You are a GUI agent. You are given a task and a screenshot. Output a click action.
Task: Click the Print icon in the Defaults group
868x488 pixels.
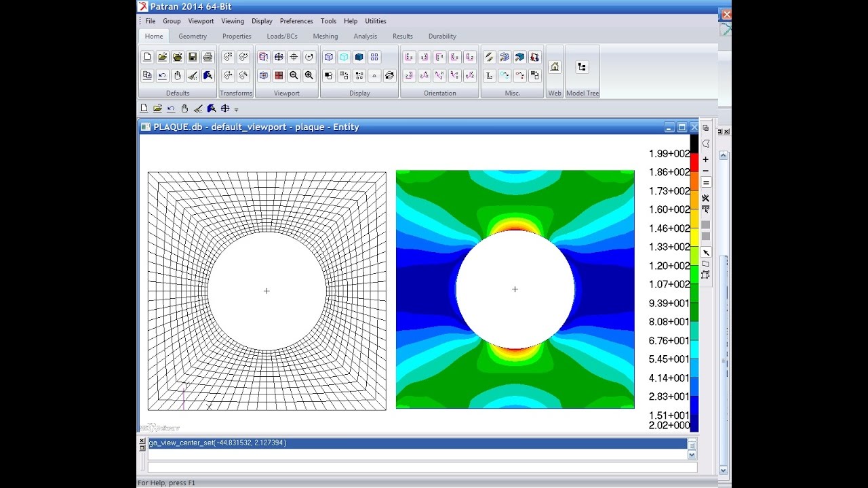tap(208, 57)
